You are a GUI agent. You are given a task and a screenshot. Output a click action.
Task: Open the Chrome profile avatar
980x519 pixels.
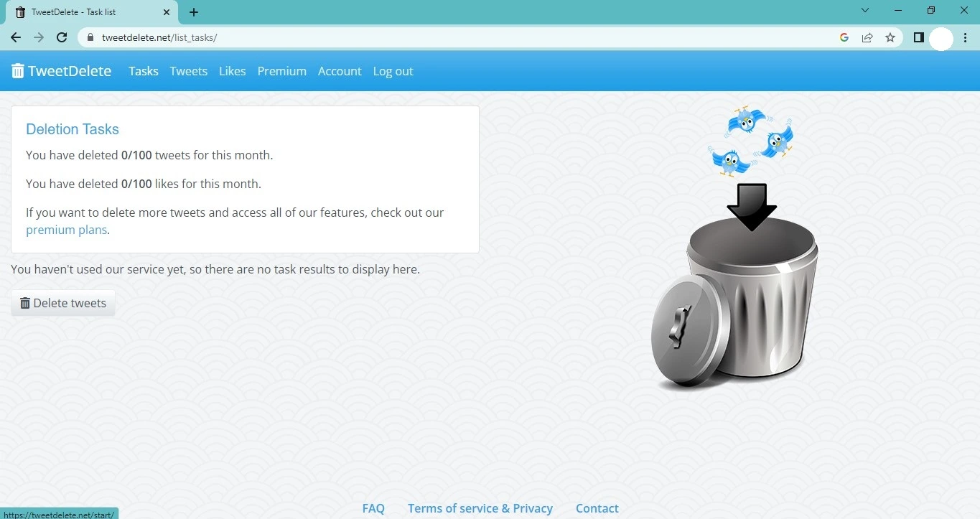pyautogui.click(x=941, y=39)
